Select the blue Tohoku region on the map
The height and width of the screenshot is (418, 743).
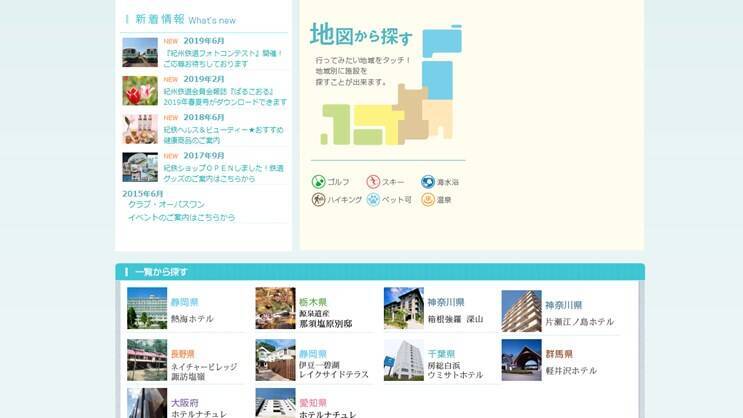(437, 81)
